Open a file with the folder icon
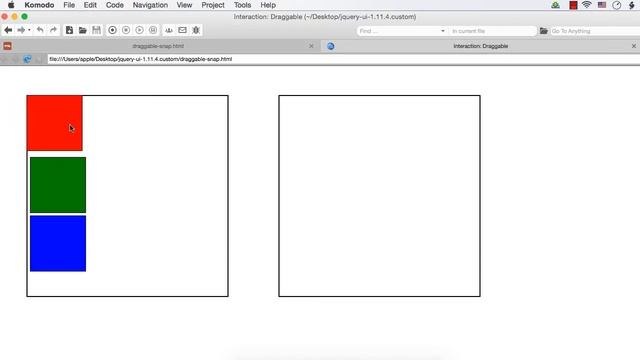Screen dimensions: 640x360 pos(82,30)
